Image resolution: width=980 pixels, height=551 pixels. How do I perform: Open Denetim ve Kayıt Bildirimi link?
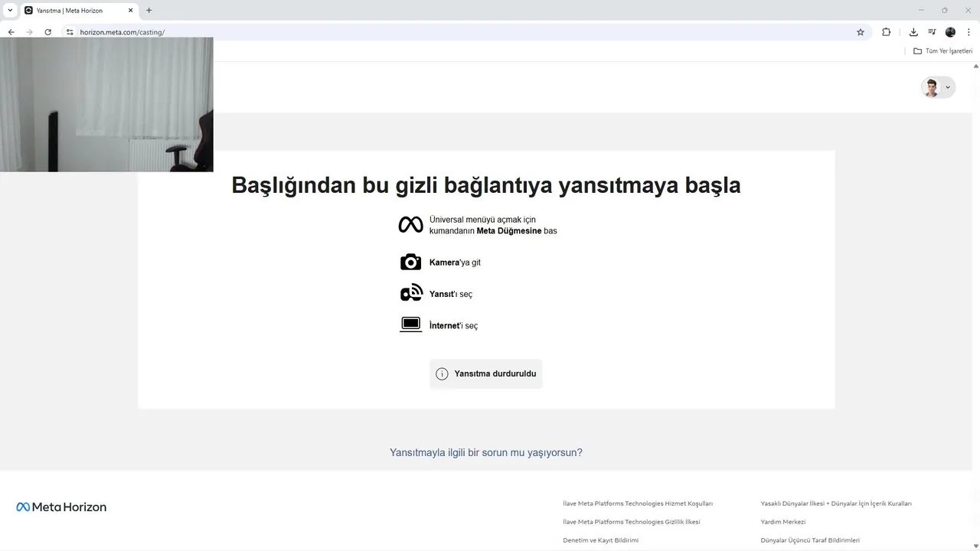601,540
